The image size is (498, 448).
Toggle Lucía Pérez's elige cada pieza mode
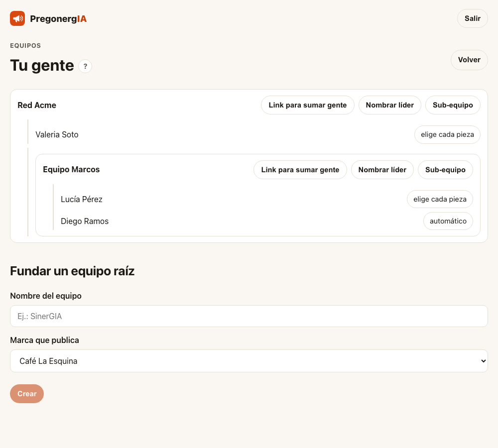[x=440, y=200]
